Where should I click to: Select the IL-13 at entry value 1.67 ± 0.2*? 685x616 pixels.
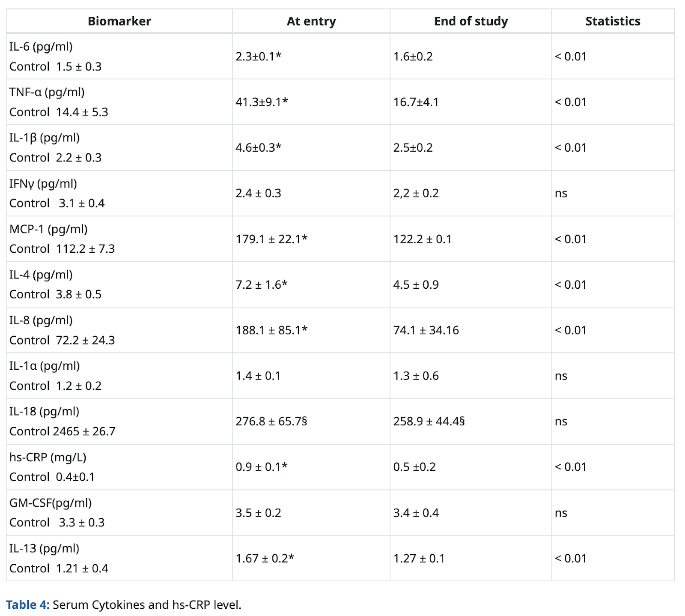coord(265,559)
